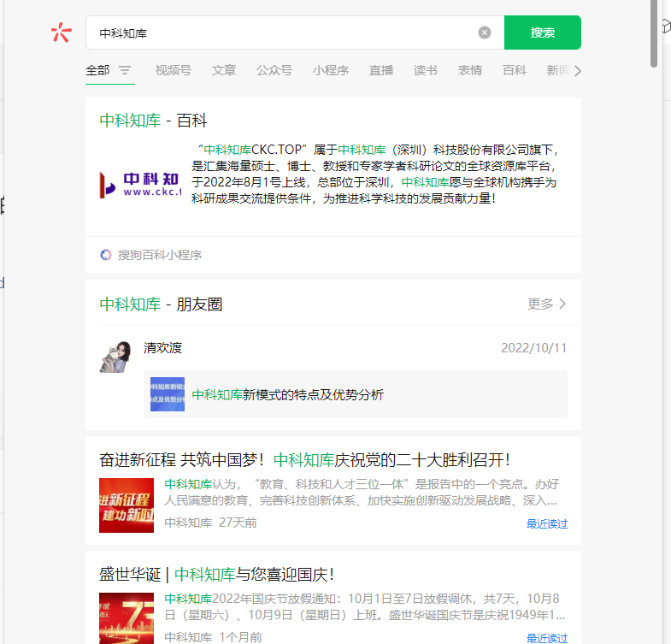Screen dimensions: 671x644
Task: Switch to the 视频号 tab
Action: pos(174,70)
